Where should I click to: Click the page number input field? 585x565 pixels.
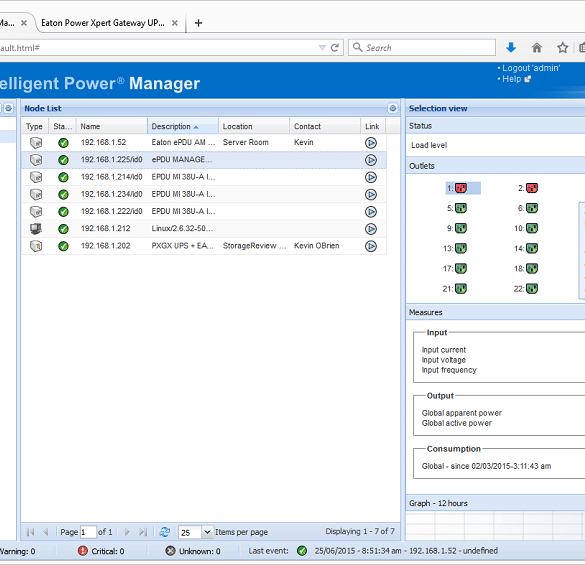88,532
